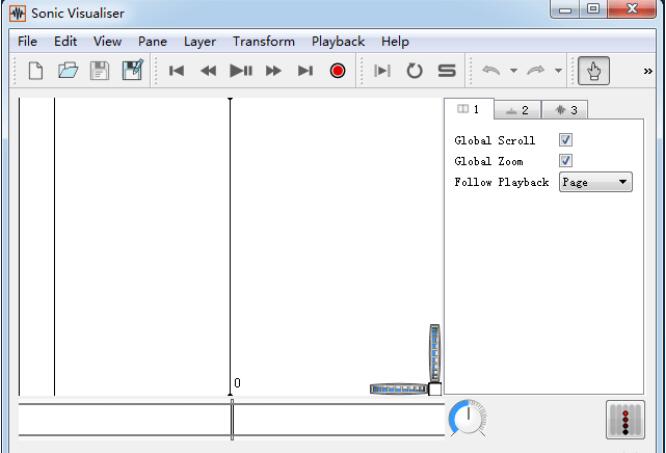
Task: Open a file with the folder icon
Action: click(x=68, y=70)
